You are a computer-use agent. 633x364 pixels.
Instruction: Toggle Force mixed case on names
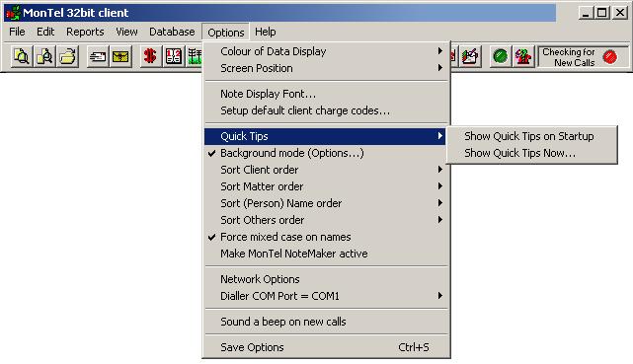coord(325,237)
